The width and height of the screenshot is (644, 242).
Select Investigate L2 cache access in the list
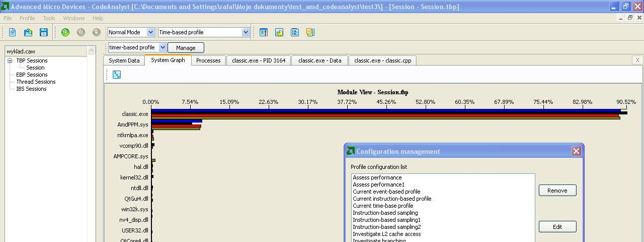(x=387, y=234)
